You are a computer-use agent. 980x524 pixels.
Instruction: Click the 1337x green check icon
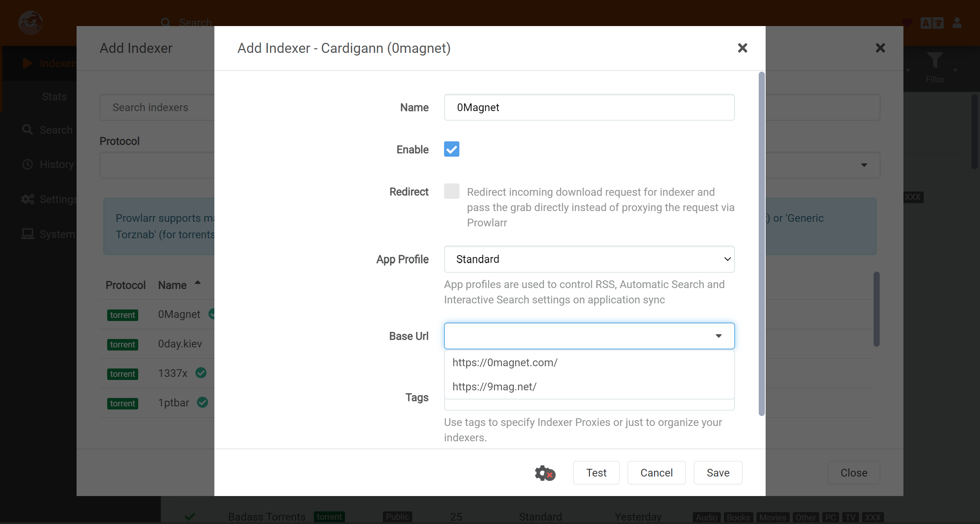(x=201, y=373)
